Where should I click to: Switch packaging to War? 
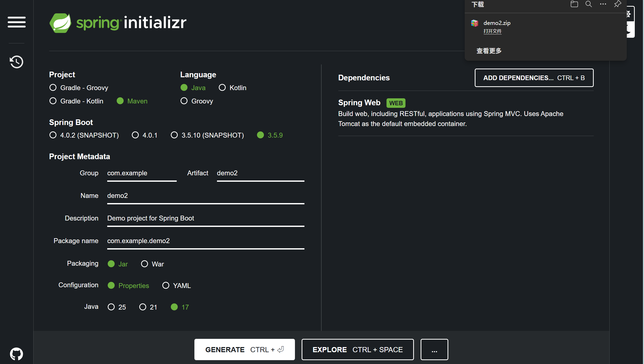click(145, 264)
